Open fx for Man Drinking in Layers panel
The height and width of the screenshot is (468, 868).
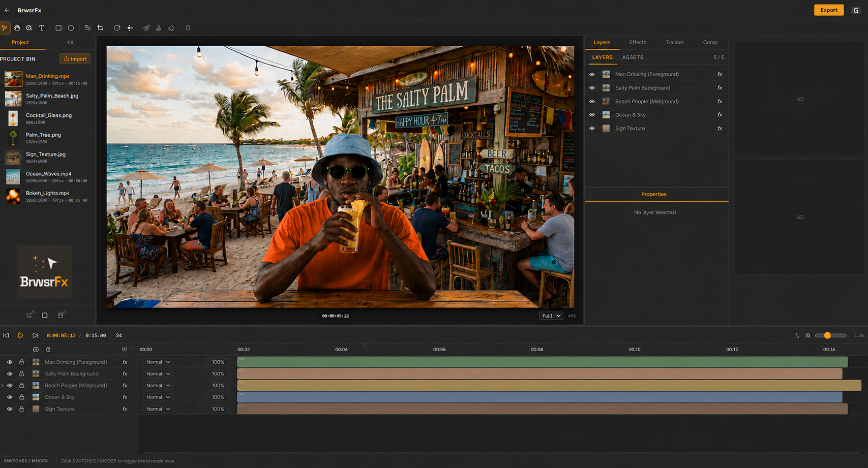(x=720, y=74)
